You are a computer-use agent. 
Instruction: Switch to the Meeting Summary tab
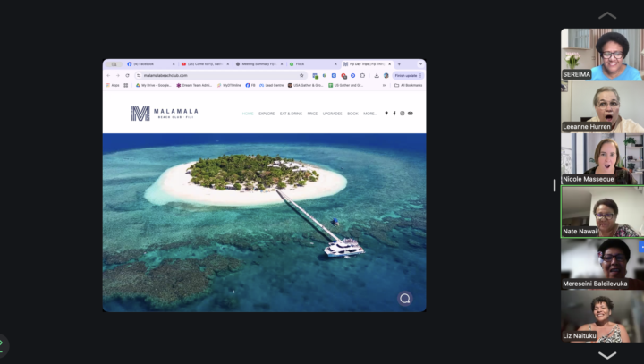coord(258,64)
